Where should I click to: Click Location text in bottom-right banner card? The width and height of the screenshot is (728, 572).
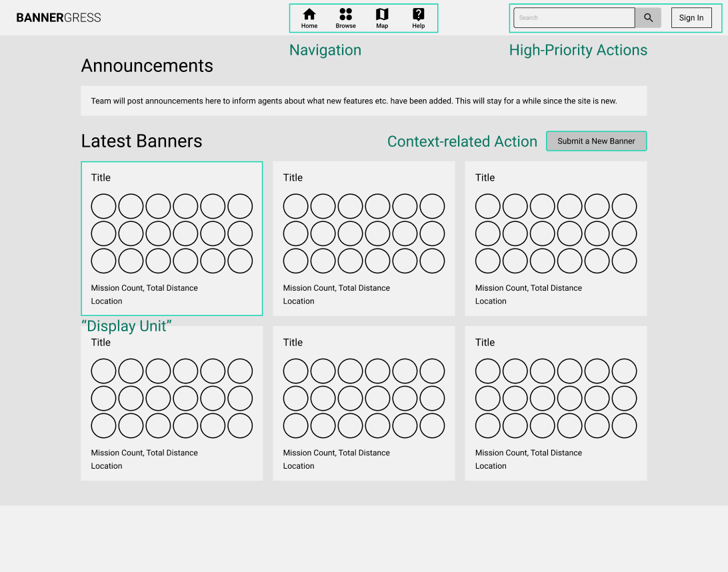[491, 466]
